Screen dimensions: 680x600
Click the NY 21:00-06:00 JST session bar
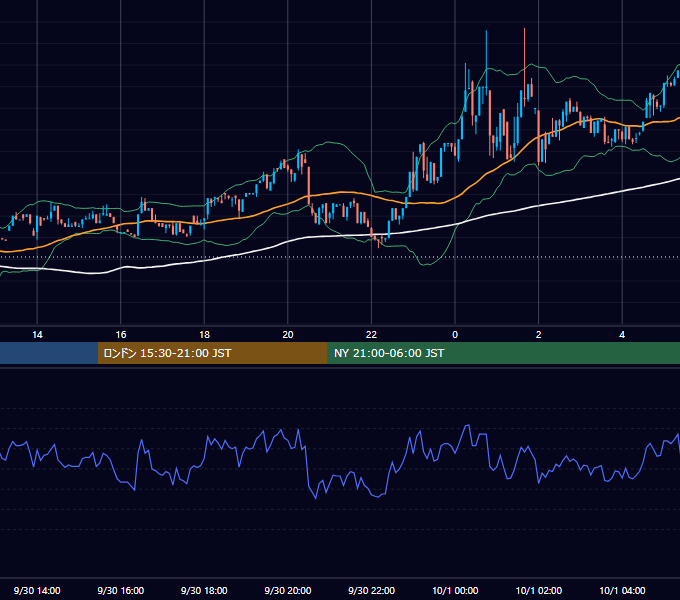[503, 353]
